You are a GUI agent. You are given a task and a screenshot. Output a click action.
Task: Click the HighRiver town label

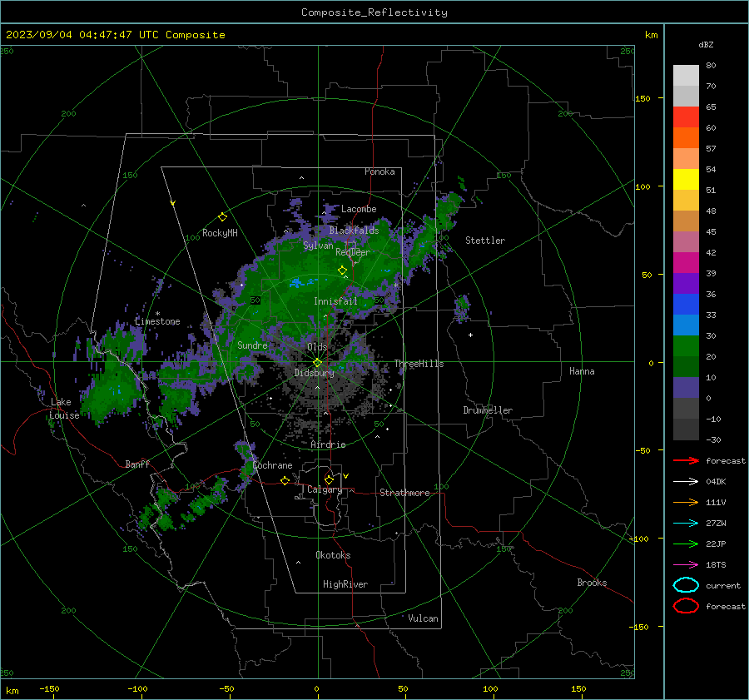point(345,584)
